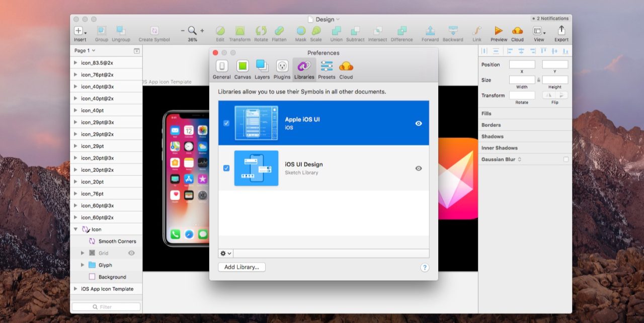
Task: Switch to the Plugins preferences tab
Action: [282, 69]
